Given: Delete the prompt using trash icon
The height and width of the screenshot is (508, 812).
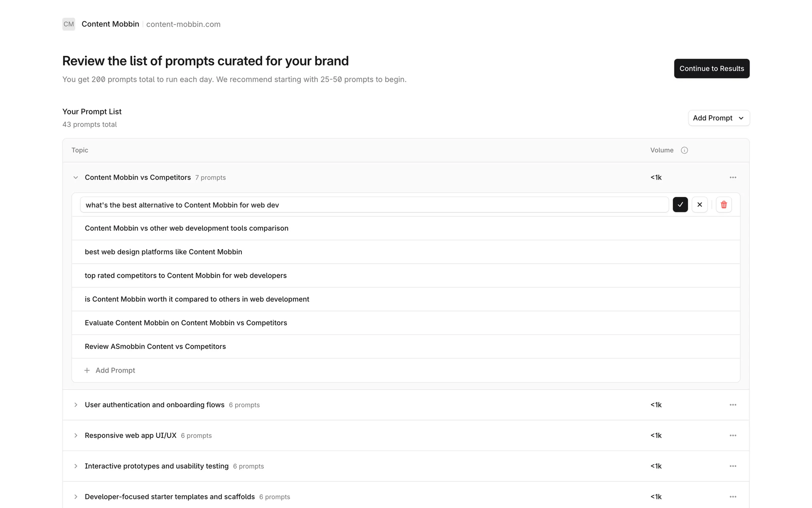Looking at the screenshot, I should [724, 205].
